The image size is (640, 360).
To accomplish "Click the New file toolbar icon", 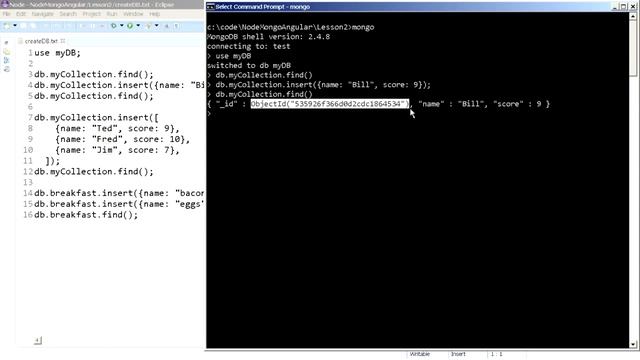I will (7, 26).
